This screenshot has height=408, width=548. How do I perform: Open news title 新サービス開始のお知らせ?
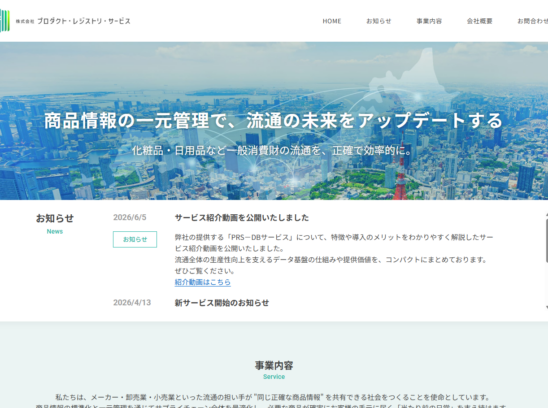[x=222, y=303]
